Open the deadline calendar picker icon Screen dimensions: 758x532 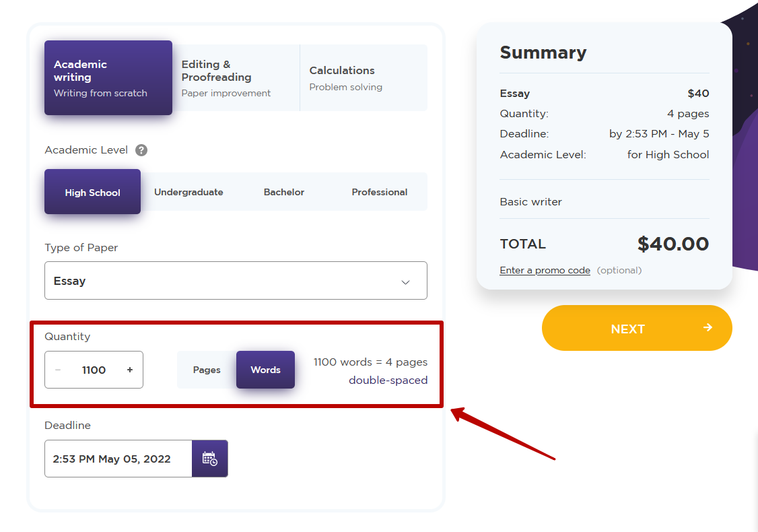pyautogui.click(x=209, y=459)
